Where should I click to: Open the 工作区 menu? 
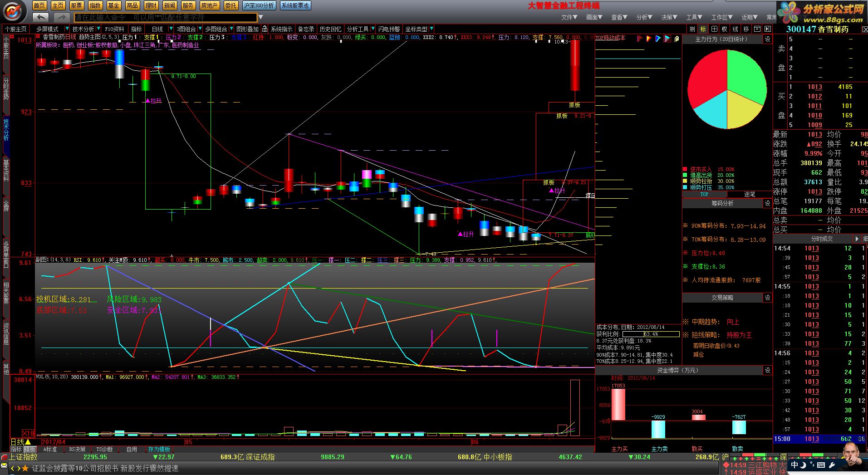[721, 17]
